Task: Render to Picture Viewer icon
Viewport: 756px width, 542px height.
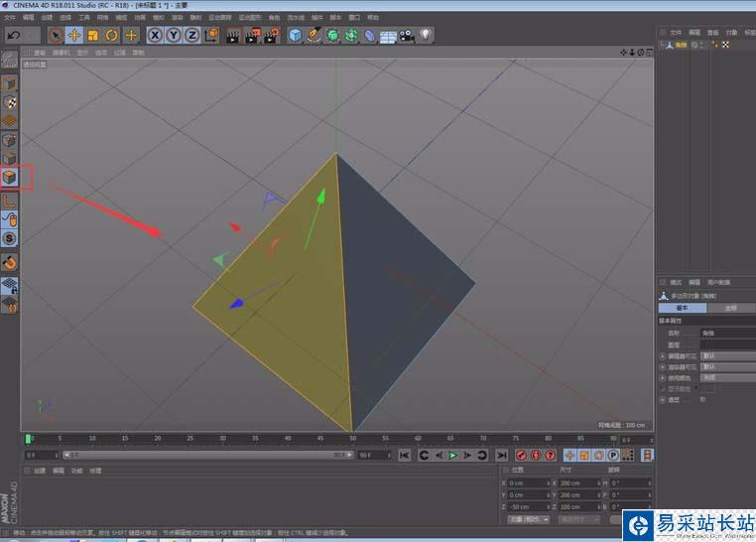Action: (x=252, y=36)
